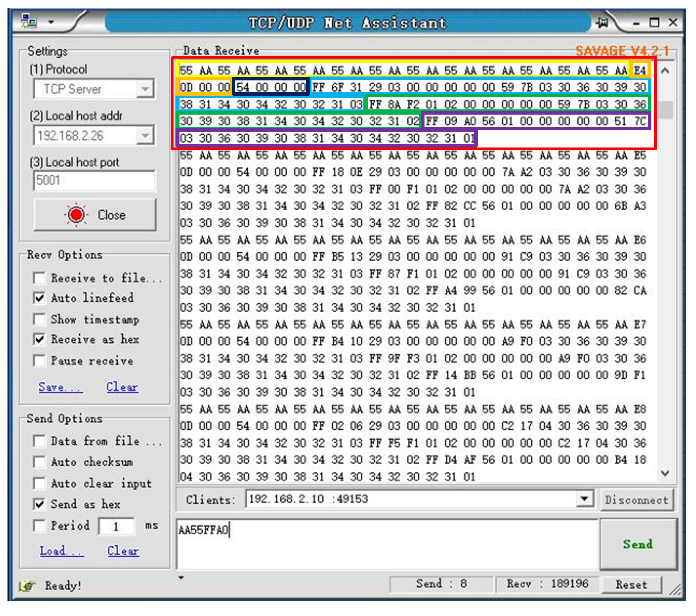Image resolution: width=696 pixels, height=616 pixels.
Task: Enable Auto checksum checkbox
Action: click(39, 462)
